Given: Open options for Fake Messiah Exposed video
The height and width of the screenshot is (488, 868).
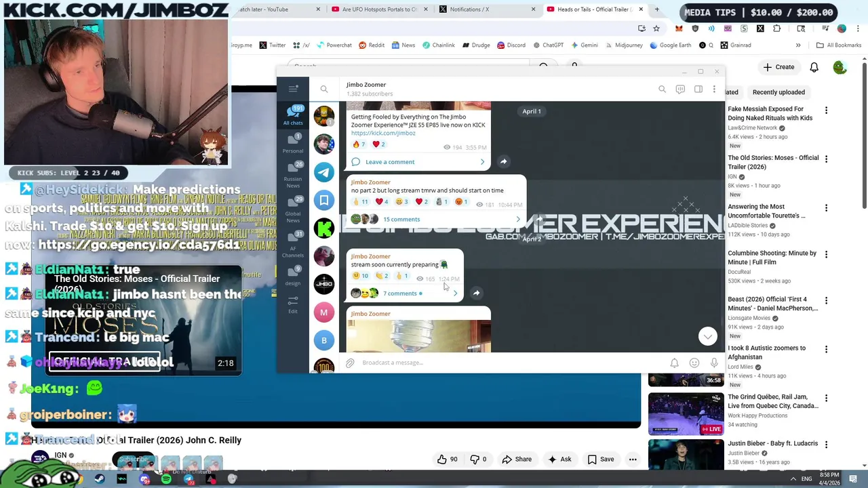Looking at the screenshot, I should [826, 110].
